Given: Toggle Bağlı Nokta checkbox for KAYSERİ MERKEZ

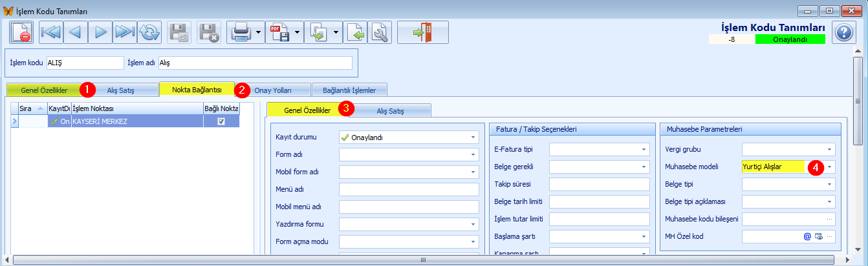Looking at the screenshot, I should [x=221, y=121].
